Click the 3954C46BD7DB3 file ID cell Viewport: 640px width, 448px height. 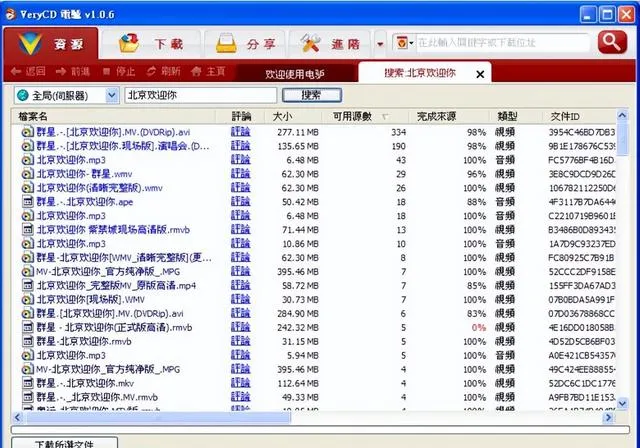[582, 132]
